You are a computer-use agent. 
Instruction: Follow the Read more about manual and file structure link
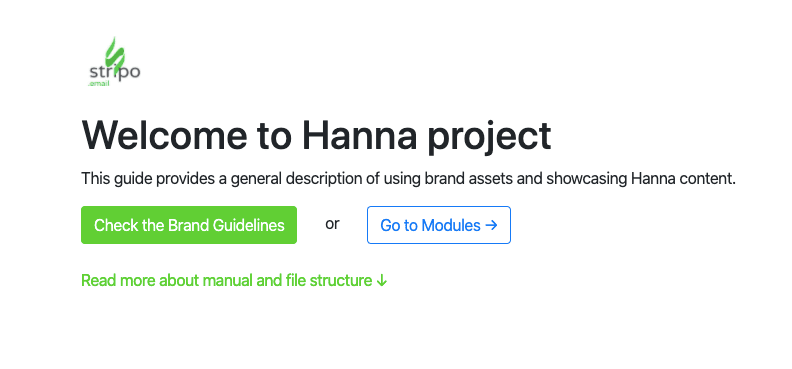234,281
